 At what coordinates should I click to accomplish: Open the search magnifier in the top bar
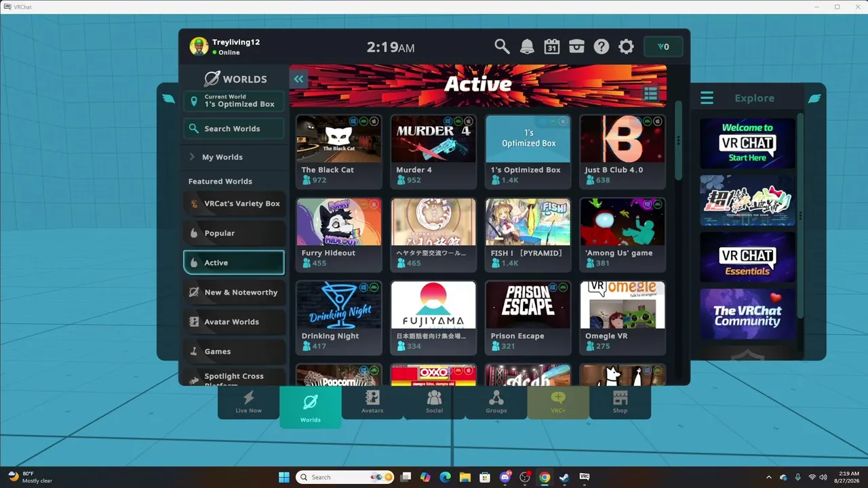coord(502,46)
